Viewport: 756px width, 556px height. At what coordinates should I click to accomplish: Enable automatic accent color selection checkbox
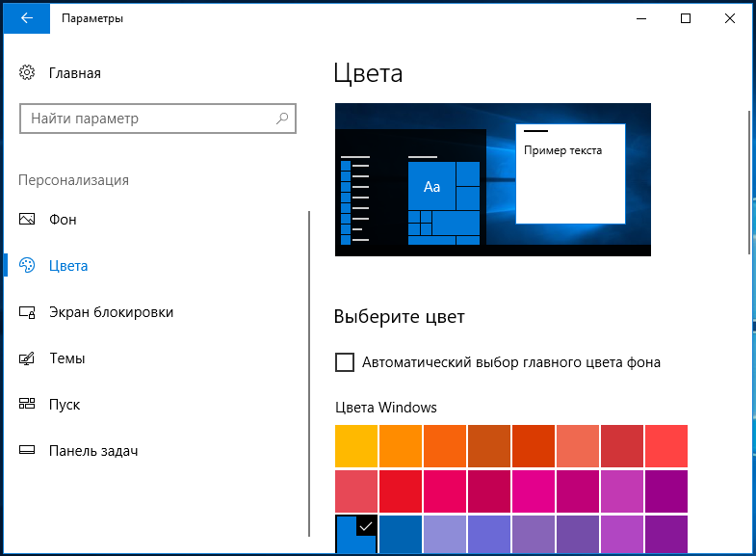(x=344, y=362)
